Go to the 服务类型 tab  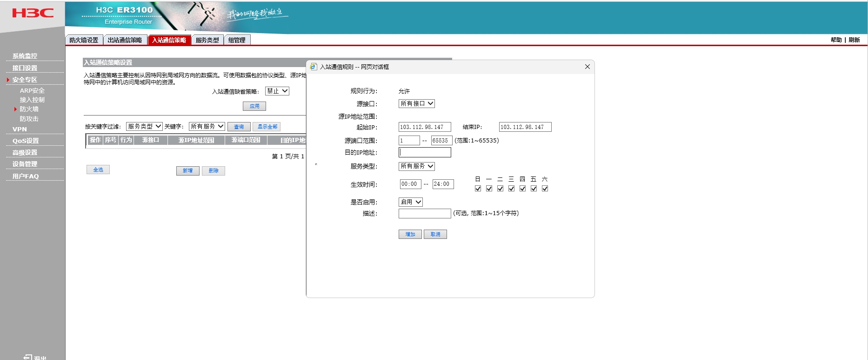click(207, 40)
